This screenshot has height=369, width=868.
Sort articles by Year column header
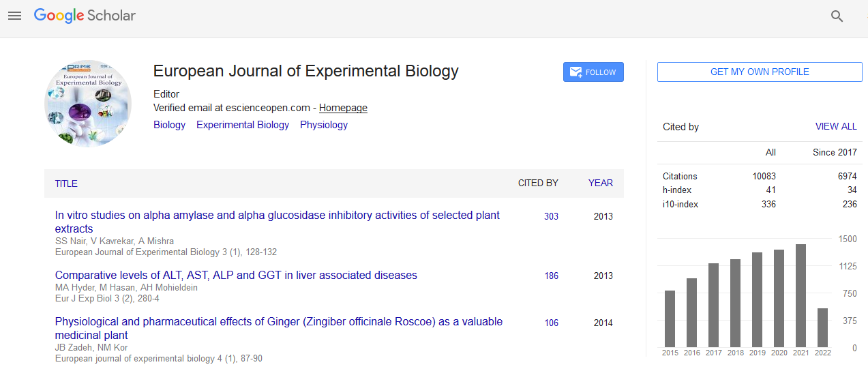600,183
